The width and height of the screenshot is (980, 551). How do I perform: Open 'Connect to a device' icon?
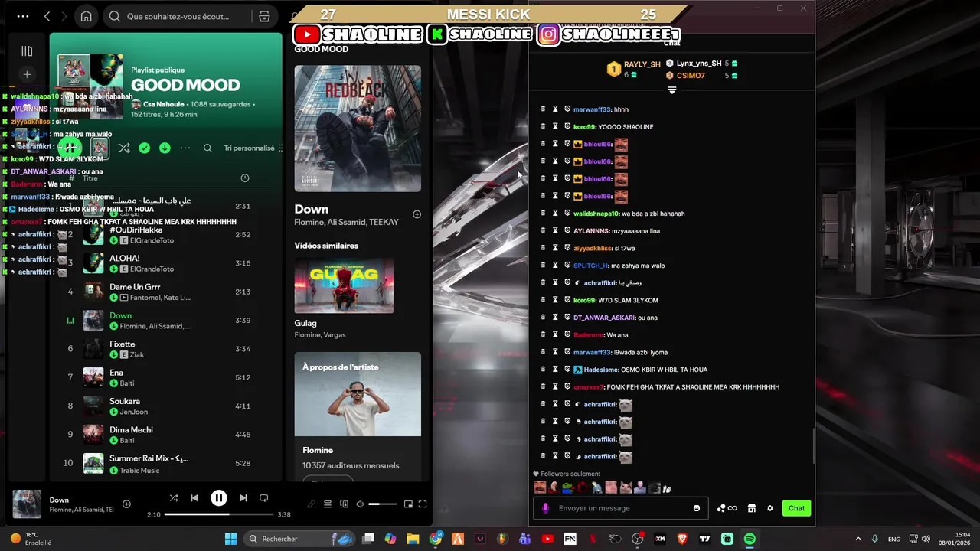pyautogui.click(x=344, y=504)
